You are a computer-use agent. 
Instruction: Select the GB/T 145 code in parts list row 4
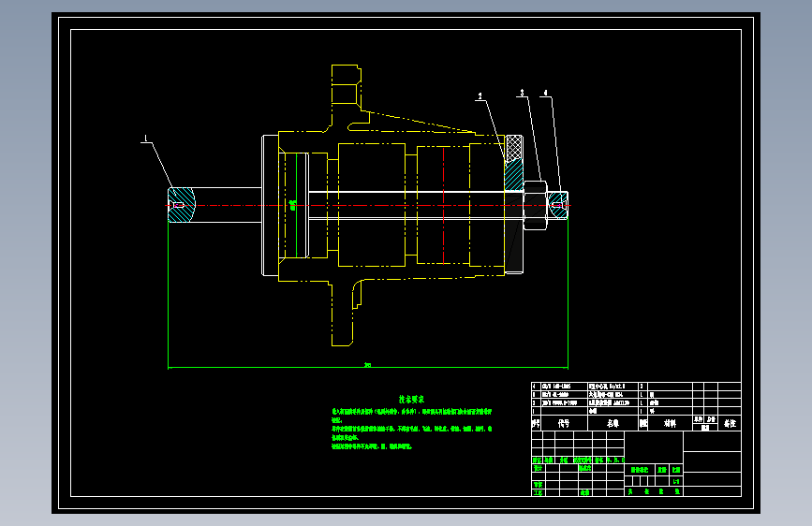click(556, 387)
